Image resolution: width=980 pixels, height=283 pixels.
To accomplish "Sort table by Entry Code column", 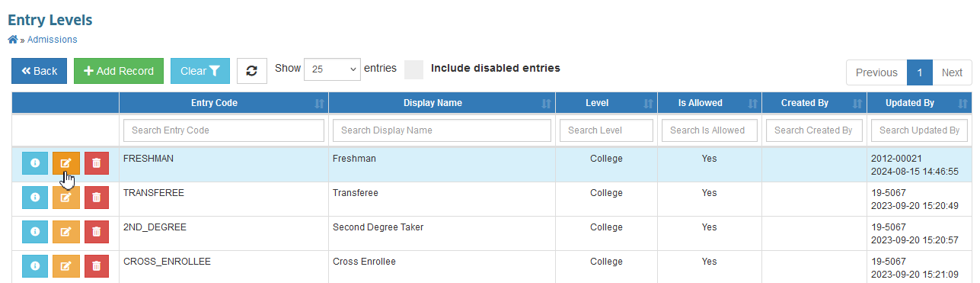I will tap(224, 103).
